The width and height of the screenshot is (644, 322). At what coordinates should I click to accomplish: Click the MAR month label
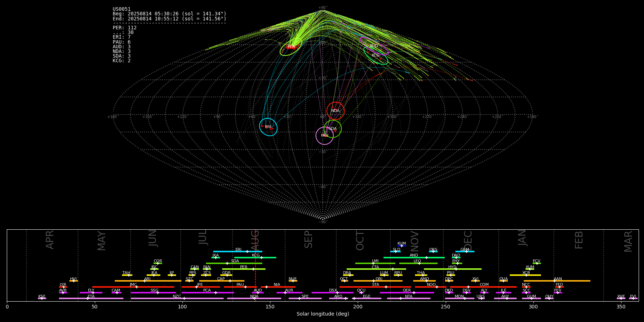click(x=628, y=241)
